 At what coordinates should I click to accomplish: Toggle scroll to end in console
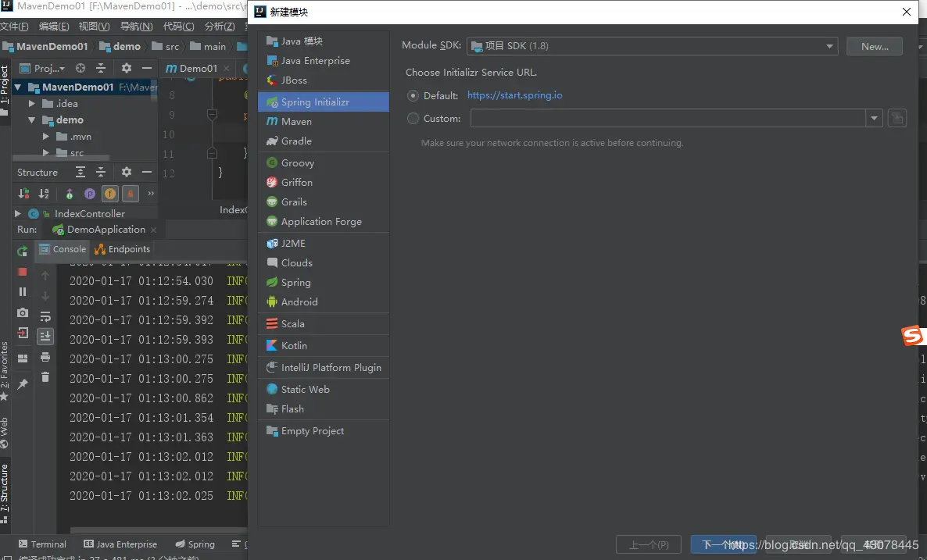tap(45, 336)
